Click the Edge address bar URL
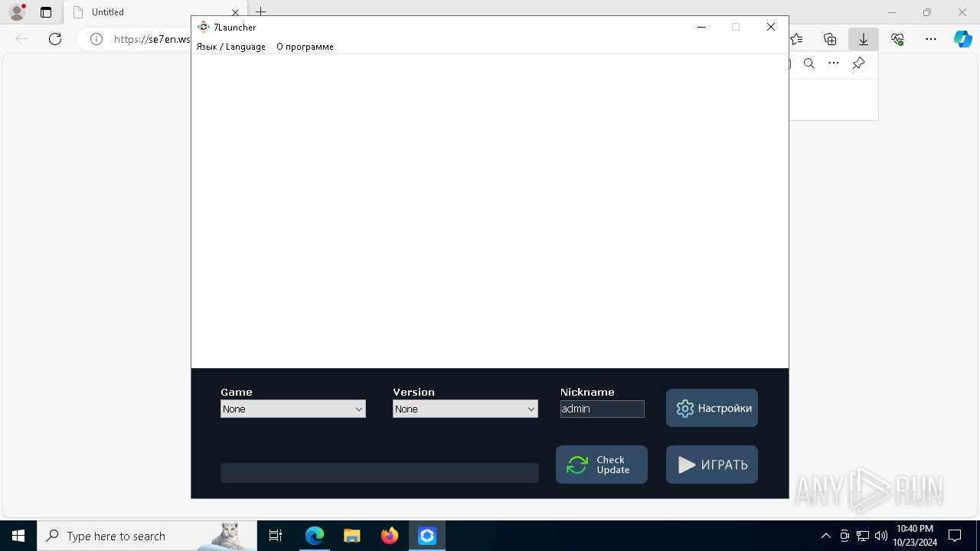 click(x=152, y=39)
